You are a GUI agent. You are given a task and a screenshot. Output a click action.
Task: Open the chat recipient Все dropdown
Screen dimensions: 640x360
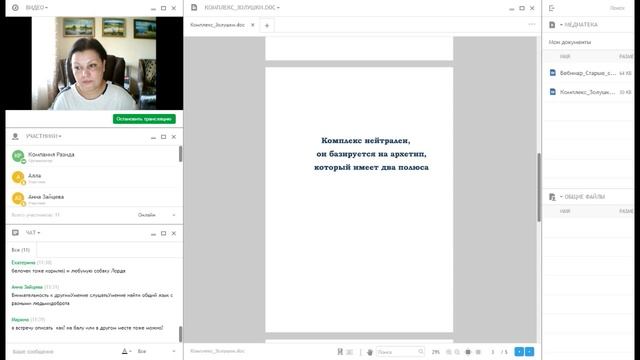coord(156,351)
